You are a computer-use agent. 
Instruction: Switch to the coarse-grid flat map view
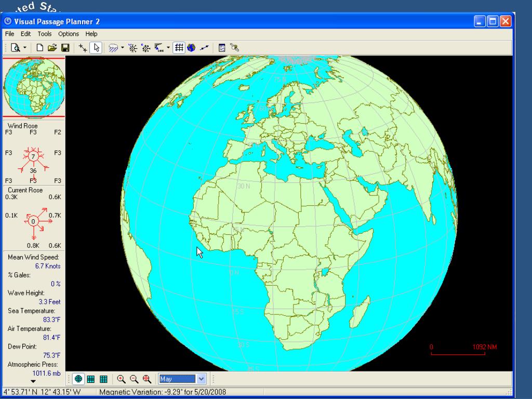(91, 379)
